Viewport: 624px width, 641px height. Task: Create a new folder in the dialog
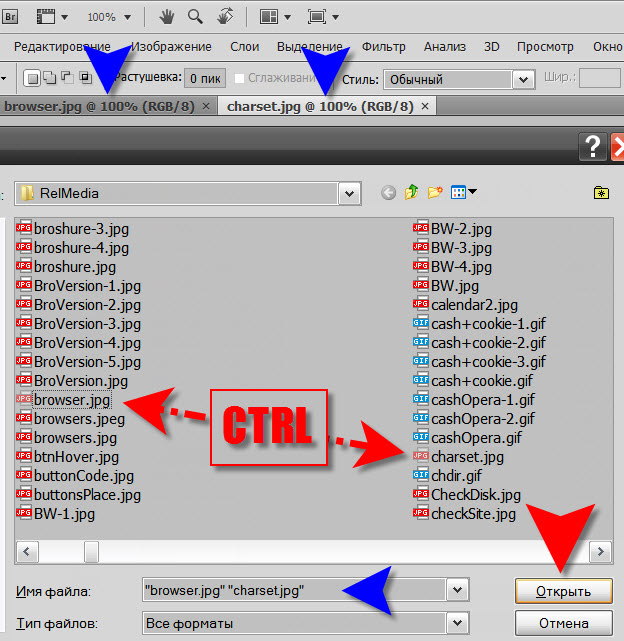[435, 192]
